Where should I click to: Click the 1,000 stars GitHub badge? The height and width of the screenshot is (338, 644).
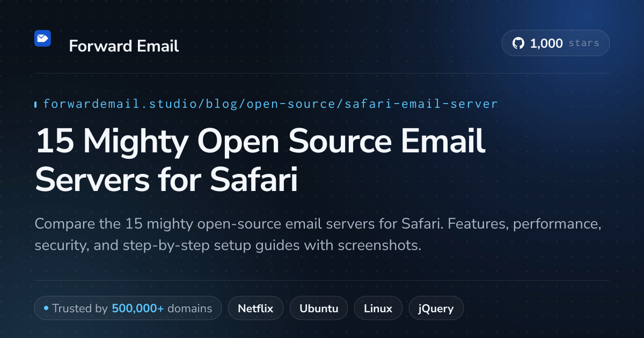click(555, 43)
